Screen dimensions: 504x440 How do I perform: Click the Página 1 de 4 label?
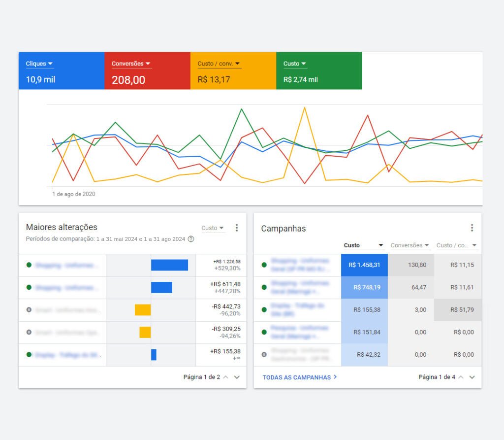[437, 377]
